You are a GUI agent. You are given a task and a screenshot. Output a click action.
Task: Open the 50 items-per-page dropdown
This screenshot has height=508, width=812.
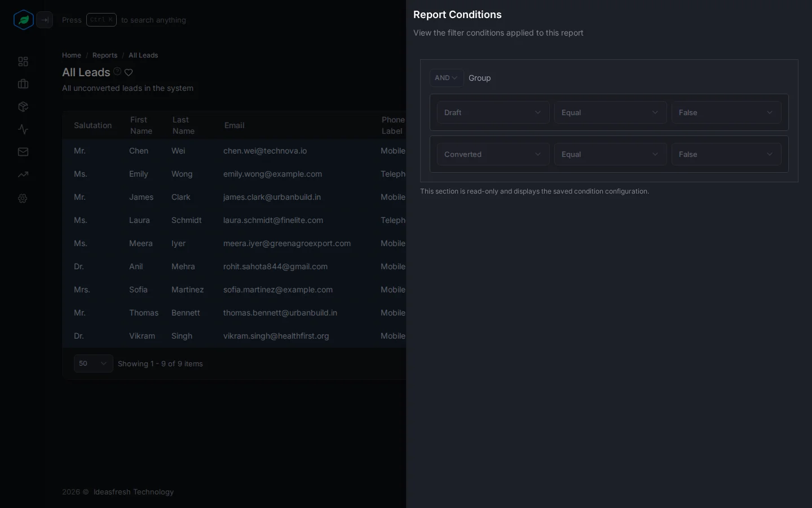[94, 364]
